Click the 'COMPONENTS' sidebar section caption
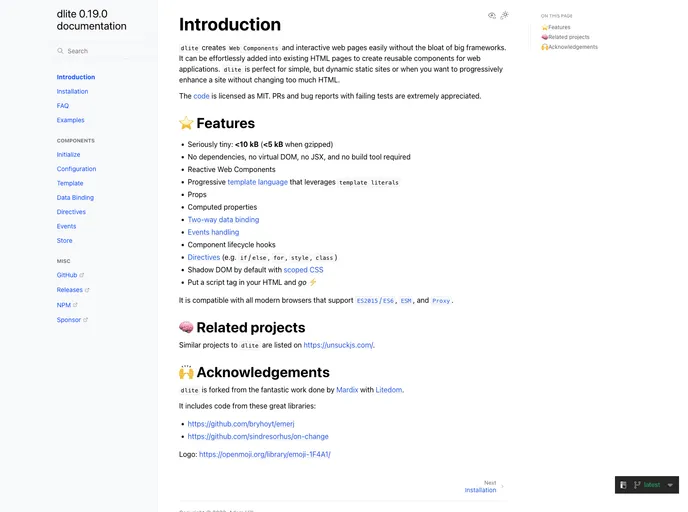The image size is (688, 512). pos(75,141)
